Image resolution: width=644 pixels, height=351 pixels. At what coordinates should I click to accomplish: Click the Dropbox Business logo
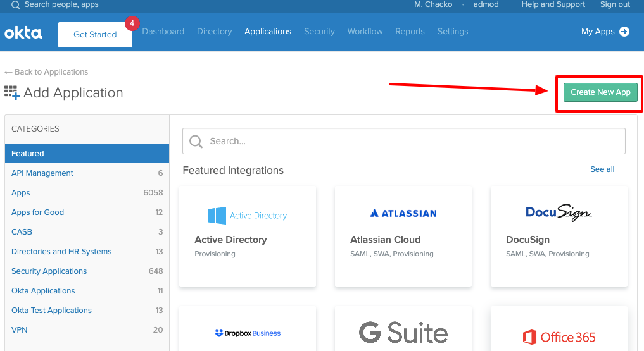(248, 333)
